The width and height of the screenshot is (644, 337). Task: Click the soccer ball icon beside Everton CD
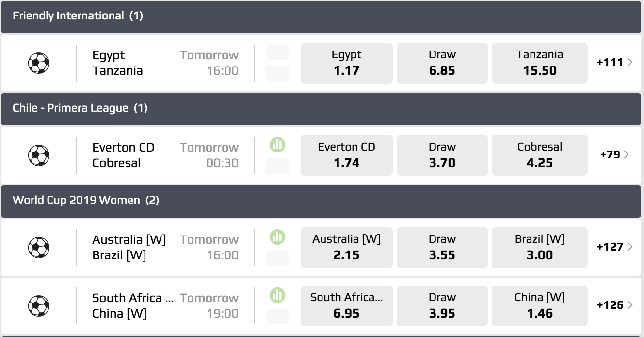39,155
